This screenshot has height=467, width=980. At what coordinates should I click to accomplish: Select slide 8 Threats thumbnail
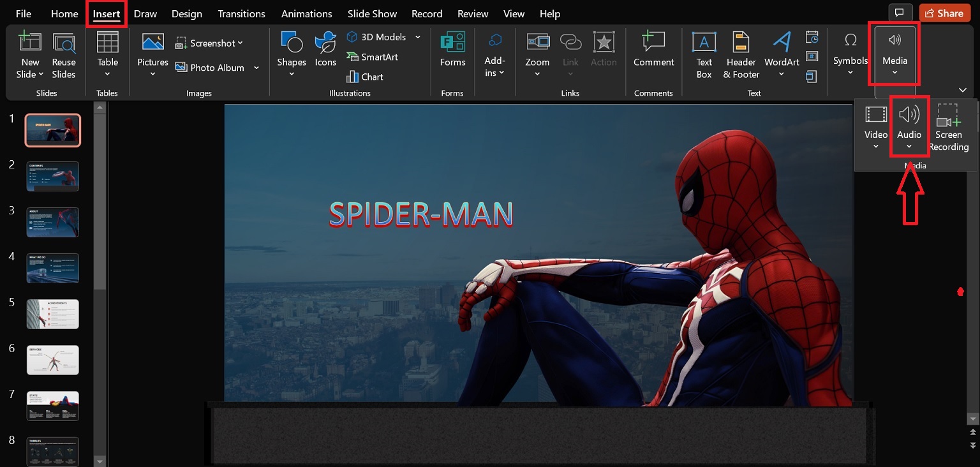53,450
